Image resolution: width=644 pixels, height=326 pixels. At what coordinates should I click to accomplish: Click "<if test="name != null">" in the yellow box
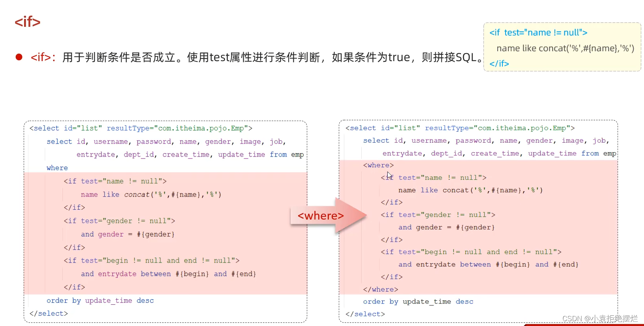pyautogui.click(x=538, y=33)
